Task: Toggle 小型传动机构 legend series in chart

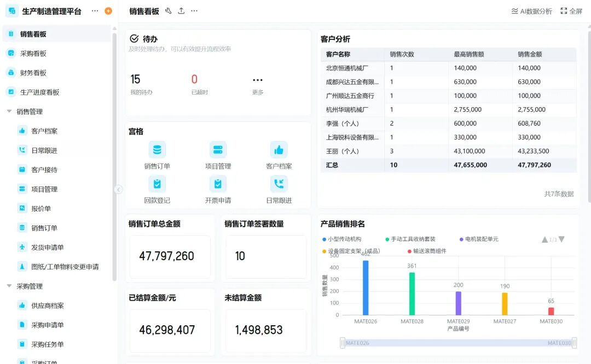Action: [x=342, y=239]
